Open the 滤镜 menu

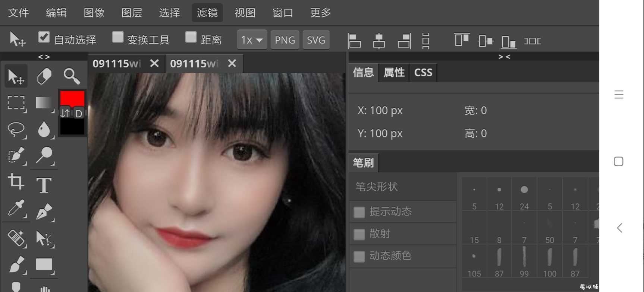point(207,13)
